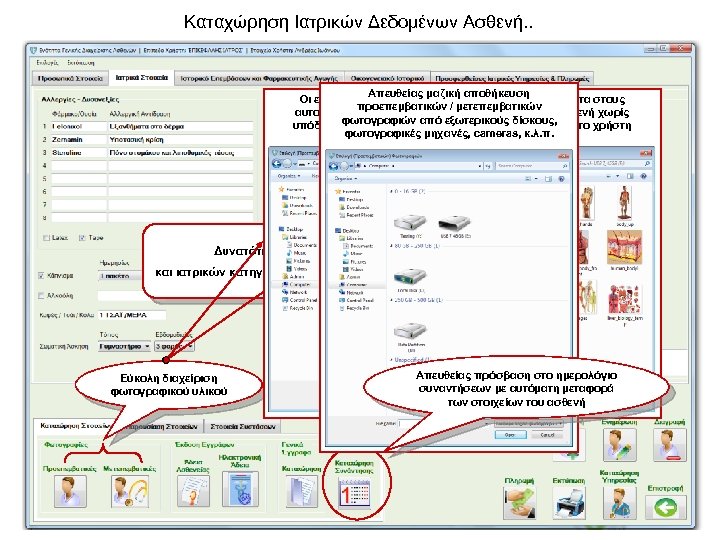Switch to Ιστορικό Επεμβάσεων και Φαρμακευτικής Αγωγής tab
Image resolution: width=720 pixels, height=540 pixels.
coord(259,79)
